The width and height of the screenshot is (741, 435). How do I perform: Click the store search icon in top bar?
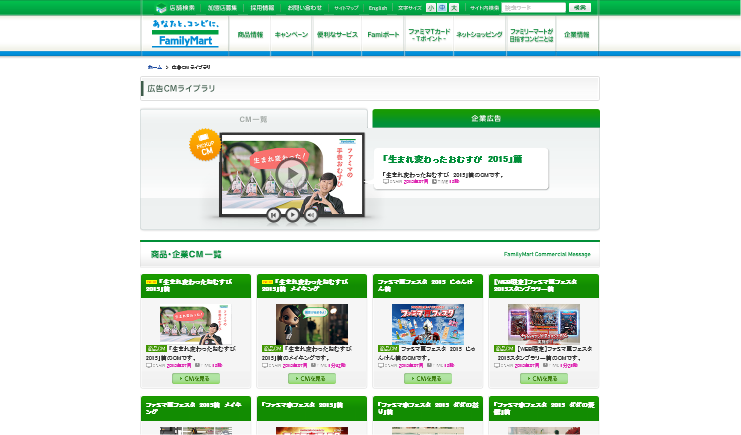click(161, 8)
